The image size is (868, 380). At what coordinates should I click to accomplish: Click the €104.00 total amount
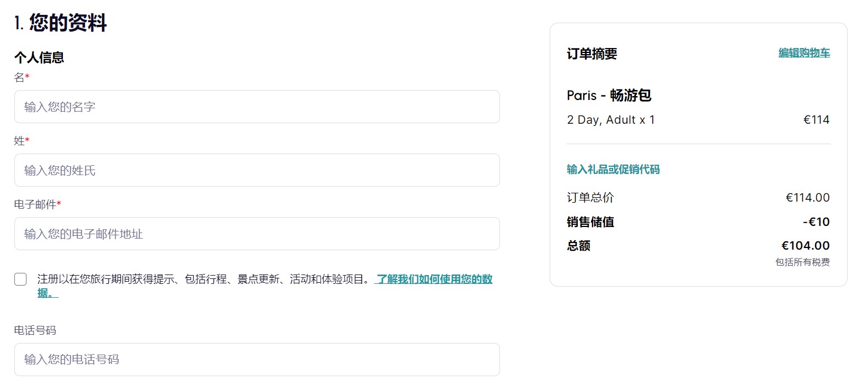805,246
